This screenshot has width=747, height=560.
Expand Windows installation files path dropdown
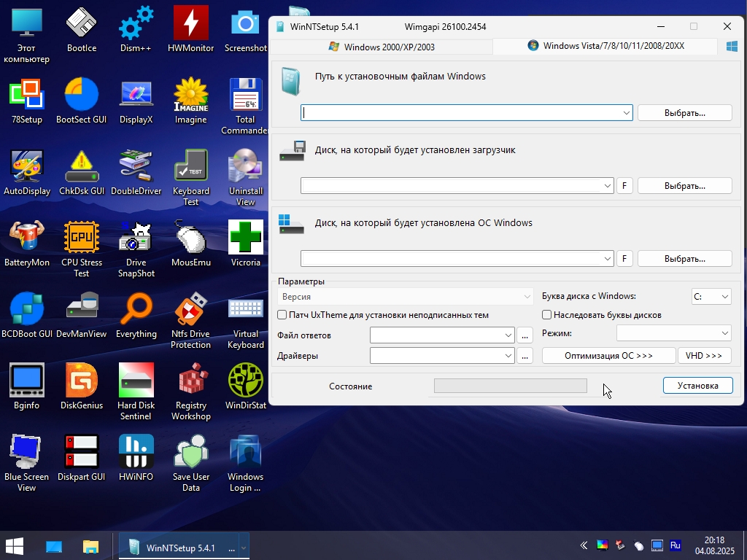[626, 113]
